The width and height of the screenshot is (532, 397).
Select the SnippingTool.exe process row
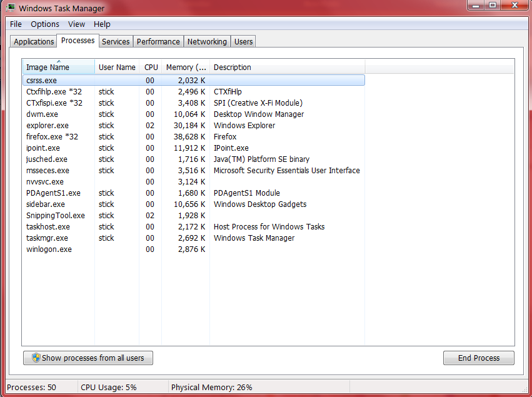[56, 216]
